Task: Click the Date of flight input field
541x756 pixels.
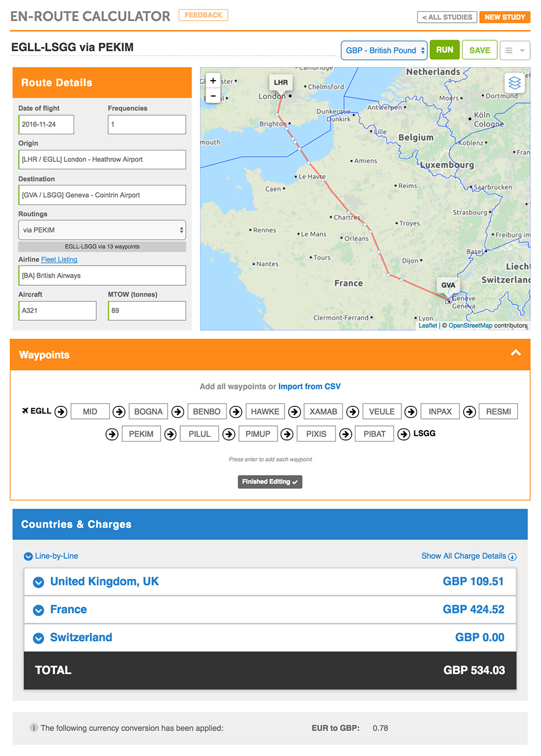Action: click(46, 124)
